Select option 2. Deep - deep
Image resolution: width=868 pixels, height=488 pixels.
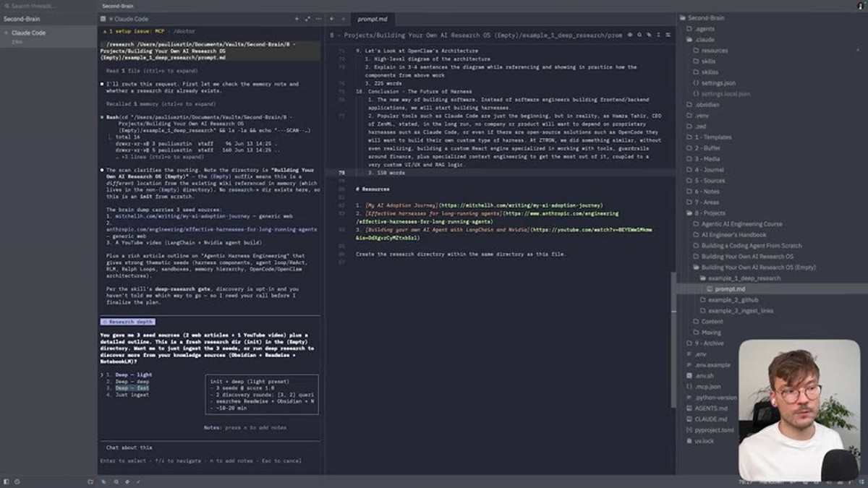click(x=127, y=381)
